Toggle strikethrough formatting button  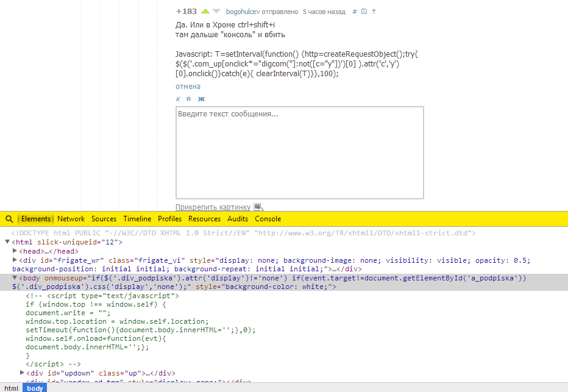tap(188, 99)
